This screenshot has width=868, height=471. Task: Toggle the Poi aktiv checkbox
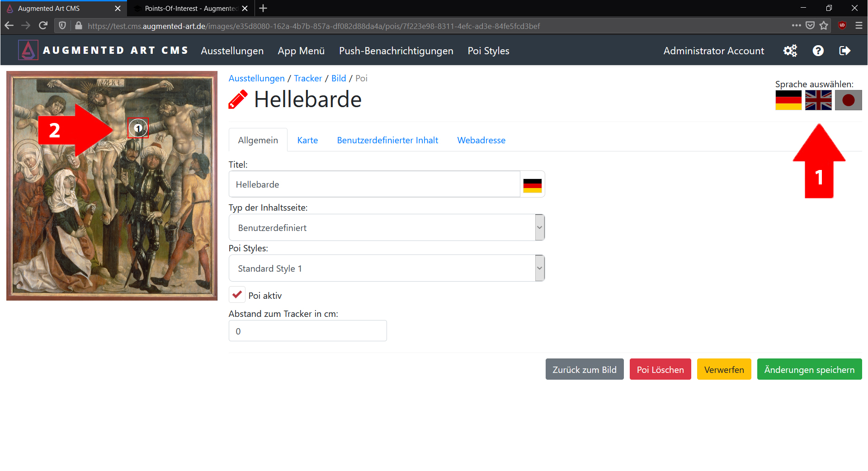coord(237,295)
